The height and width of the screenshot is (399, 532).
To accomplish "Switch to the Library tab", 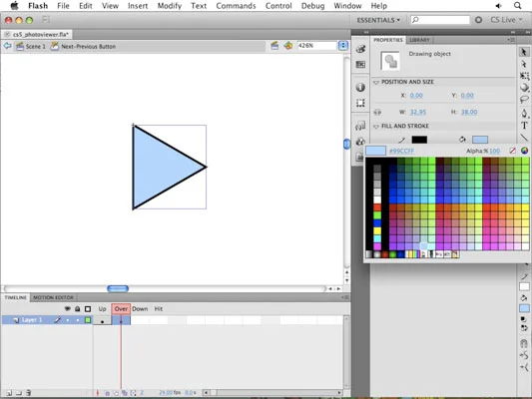I will (x=419, y=40).
